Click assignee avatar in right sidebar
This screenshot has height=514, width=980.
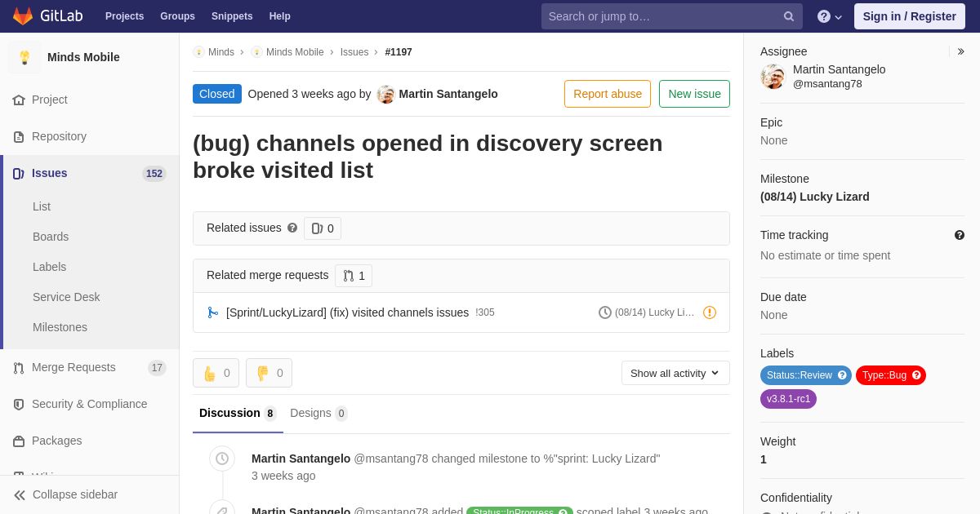click(773, 77)
